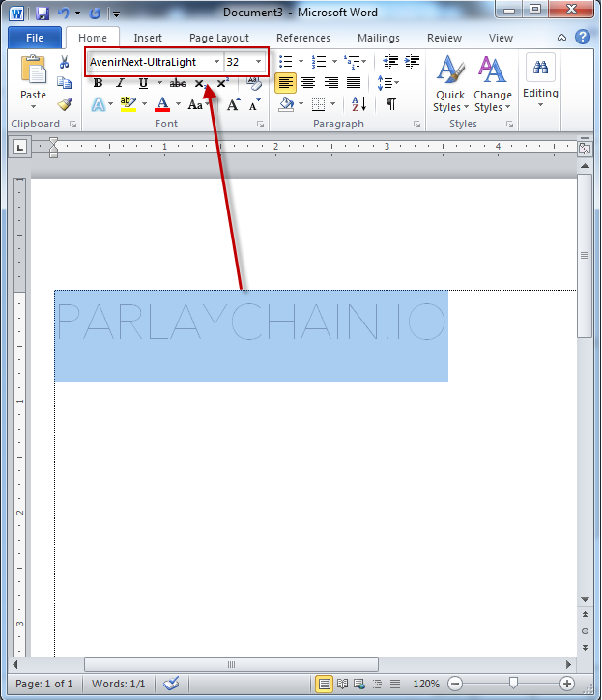The image size is (602, 700).
Task: Switch to the Mailings tab
Action: 379,38
